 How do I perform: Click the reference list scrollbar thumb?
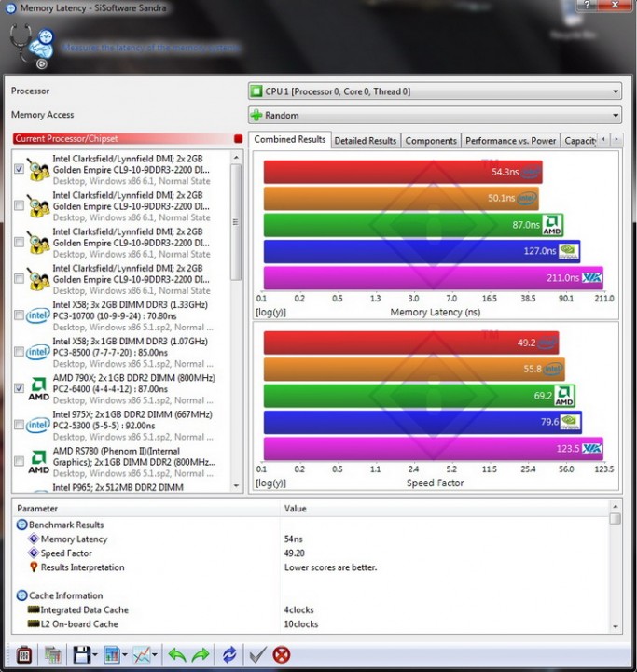tap(236, 222)
